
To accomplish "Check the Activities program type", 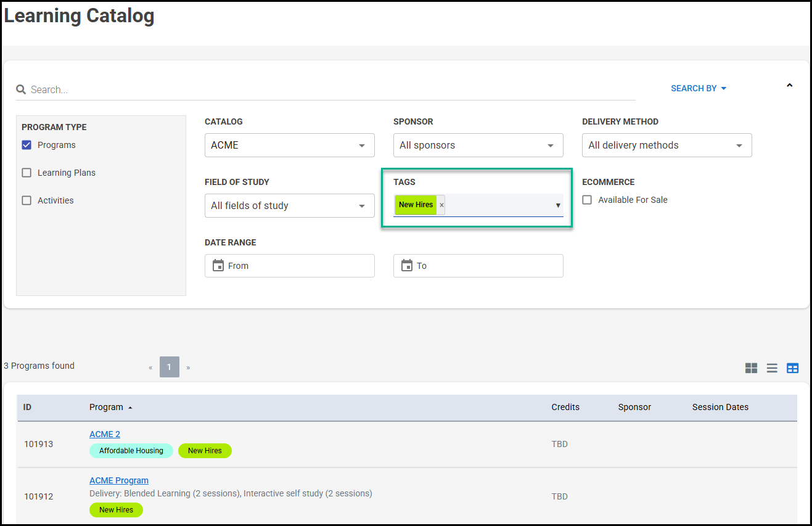I will tap(27, 201).
